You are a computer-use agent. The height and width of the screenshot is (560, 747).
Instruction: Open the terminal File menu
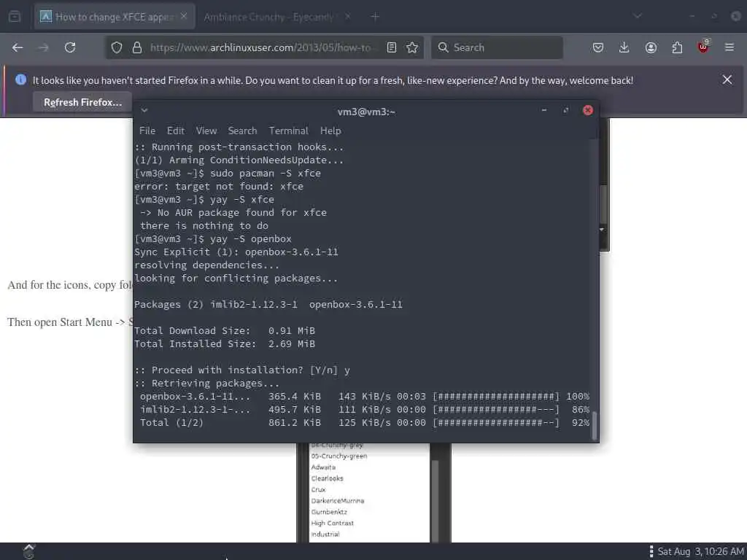tap(147, 131)
